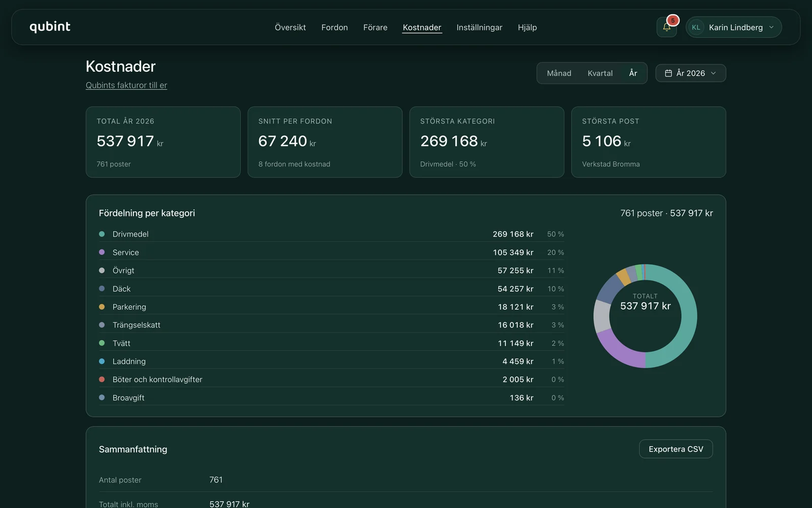Expand the Karin Lindberg user menu
812x508 pixels.
pos(733,27)
